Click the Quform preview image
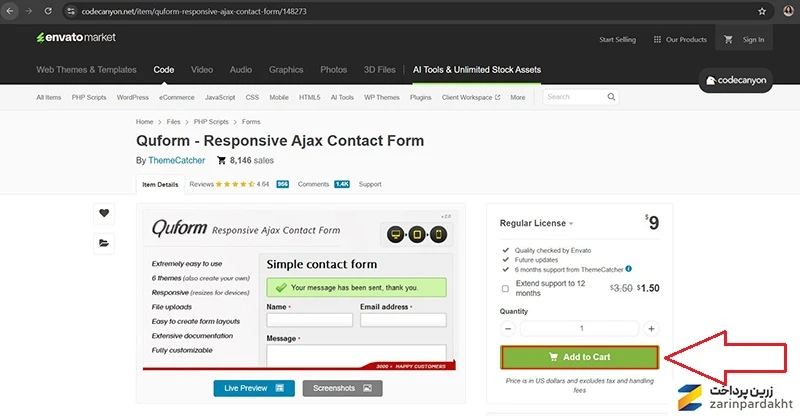 299,289
